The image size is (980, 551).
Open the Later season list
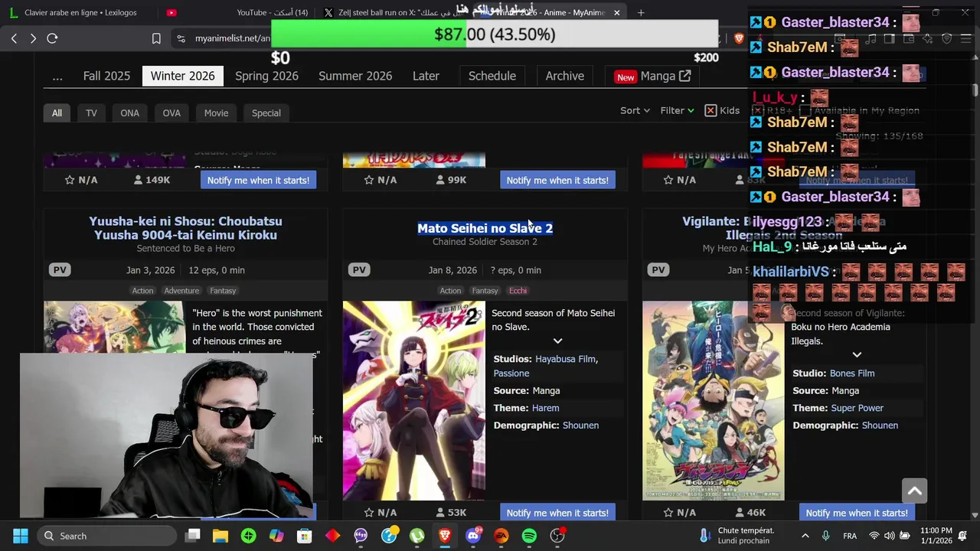click(x=426, y=76)
